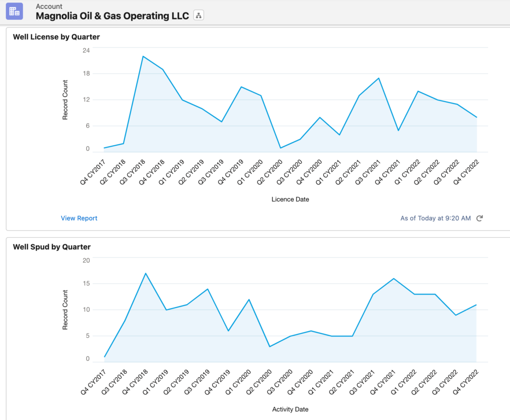Click Q4 CY2017 label on the Well Spud chart
The height and width of the screenshot is (420, 510).
point(93,382)
